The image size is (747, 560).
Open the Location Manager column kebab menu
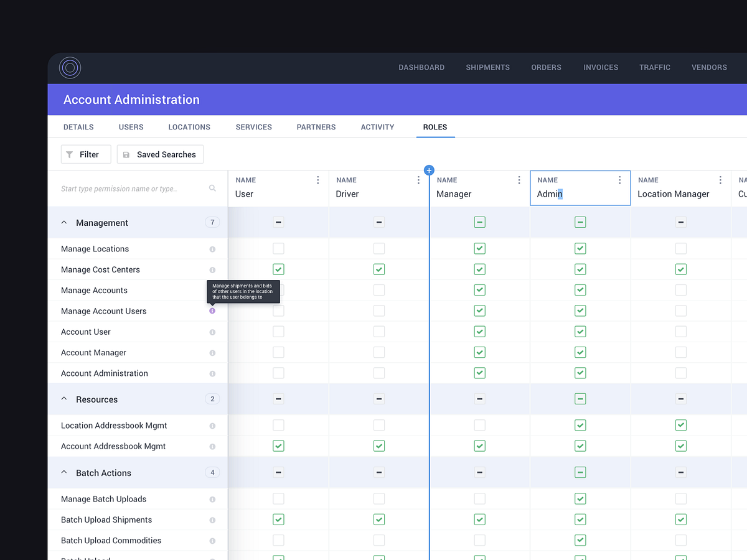[x=720, y=179]
